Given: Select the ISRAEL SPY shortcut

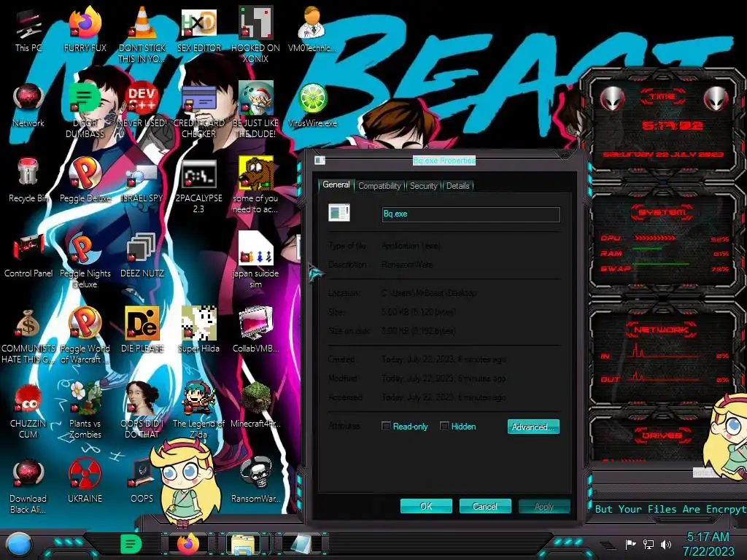Looking at the screenshot, I should [x=142, y=180].
